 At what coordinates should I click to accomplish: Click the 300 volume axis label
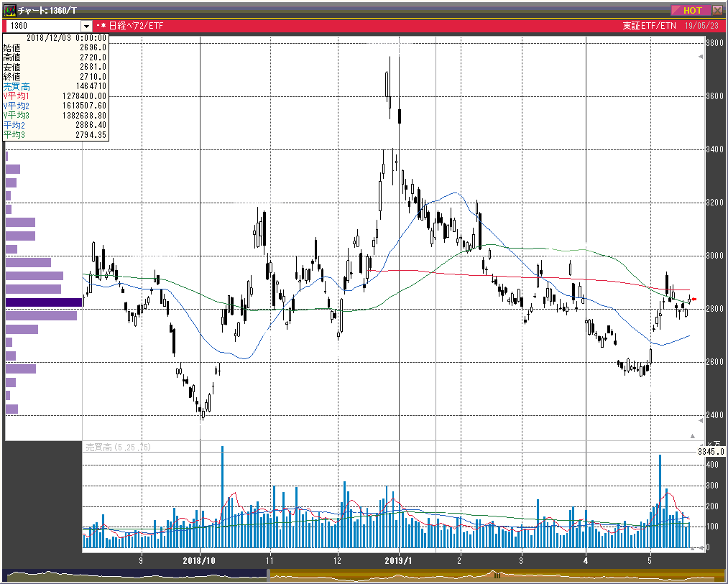tap(712, 486)
